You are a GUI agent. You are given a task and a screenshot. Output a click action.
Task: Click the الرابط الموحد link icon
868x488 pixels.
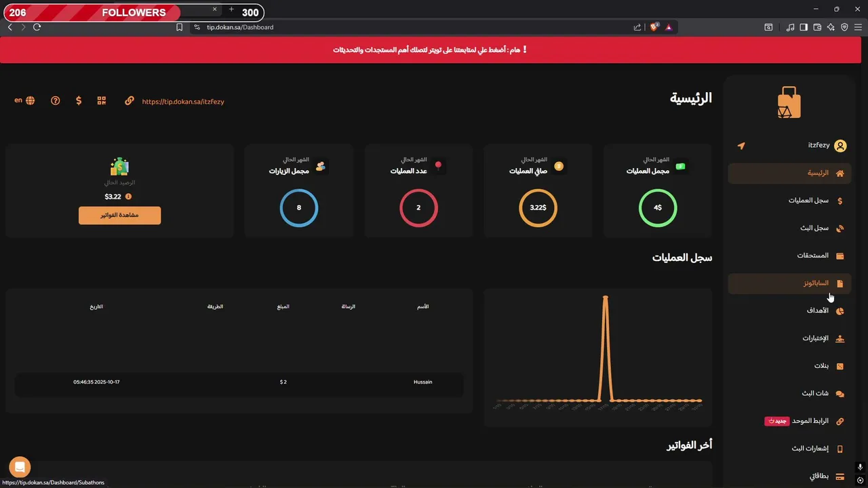840,421
